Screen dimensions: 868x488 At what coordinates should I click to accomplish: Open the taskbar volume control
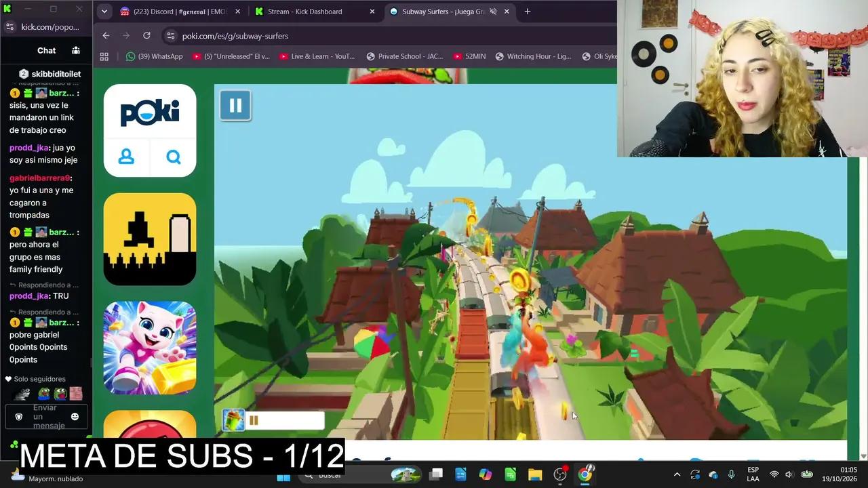point(789,474)
